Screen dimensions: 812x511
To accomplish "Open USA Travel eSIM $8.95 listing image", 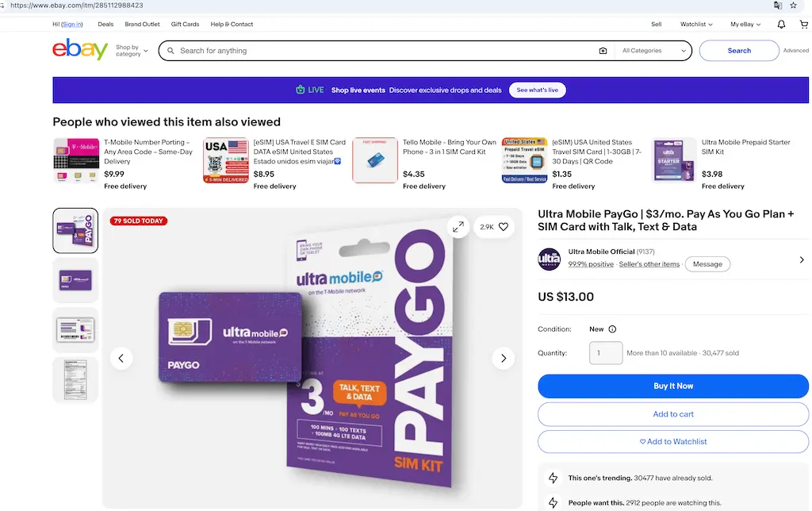I will 226,160.
